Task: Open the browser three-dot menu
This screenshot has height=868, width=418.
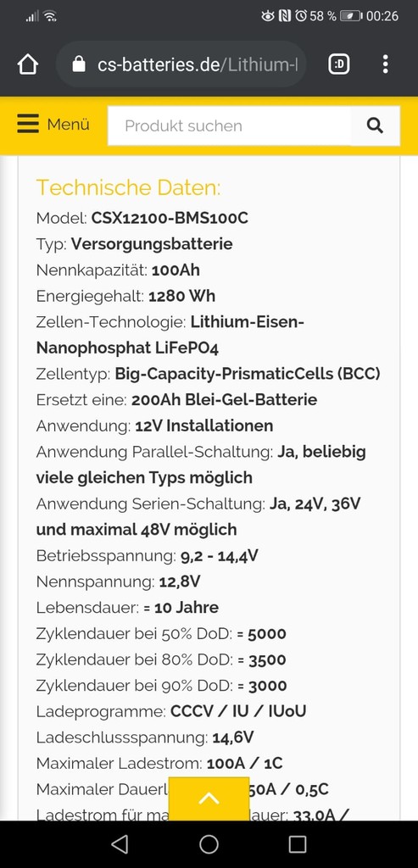Action: click(385, 64)
